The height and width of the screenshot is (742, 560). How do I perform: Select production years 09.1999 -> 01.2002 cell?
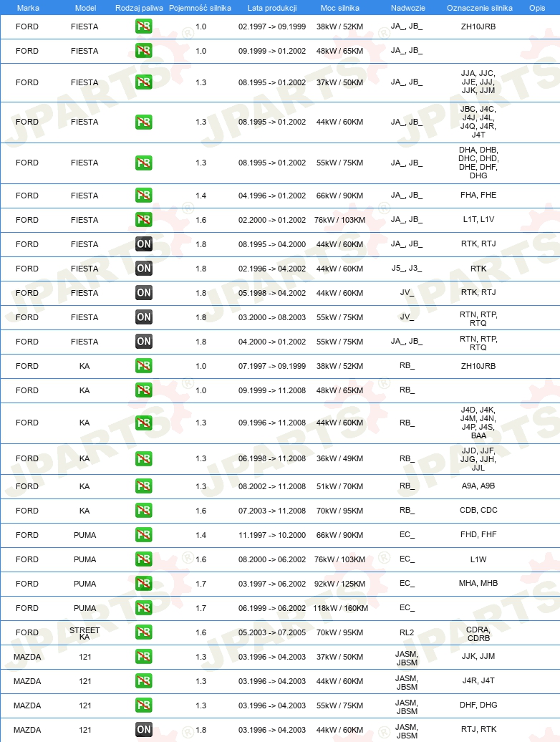(272, 51)
